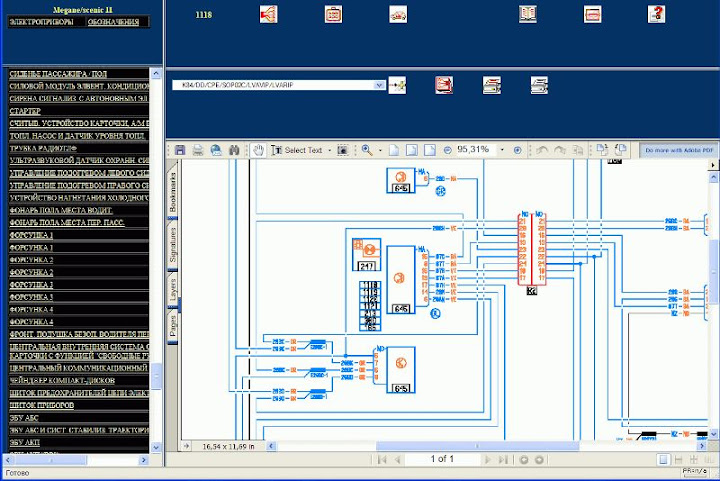Save a copy with the PDF floppy icon

point(180,150)
